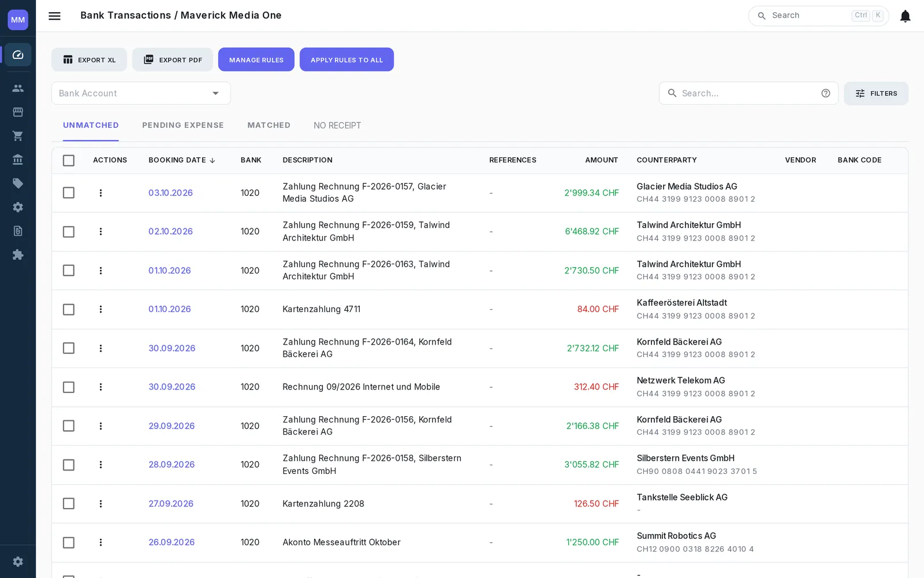Image resolution: width=924 pixels, height=578 pixels.
Task: Open the 28.09.2026 booking date link
Action: (172, 465)
